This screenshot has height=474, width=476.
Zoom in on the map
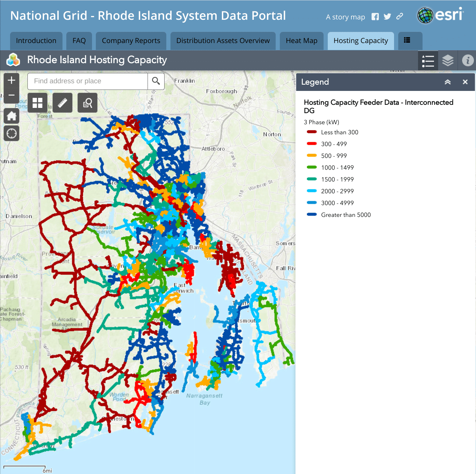coord(11,81)
